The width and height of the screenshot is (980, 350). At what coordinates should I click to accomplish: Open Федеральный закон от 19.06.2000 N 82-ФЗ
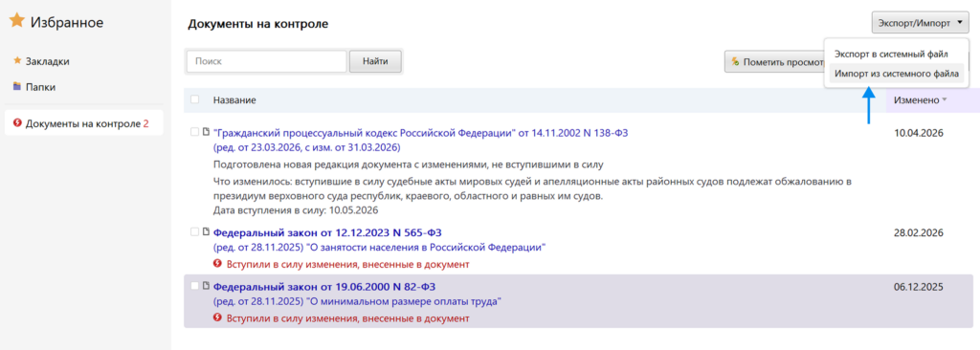click(324, 287)
